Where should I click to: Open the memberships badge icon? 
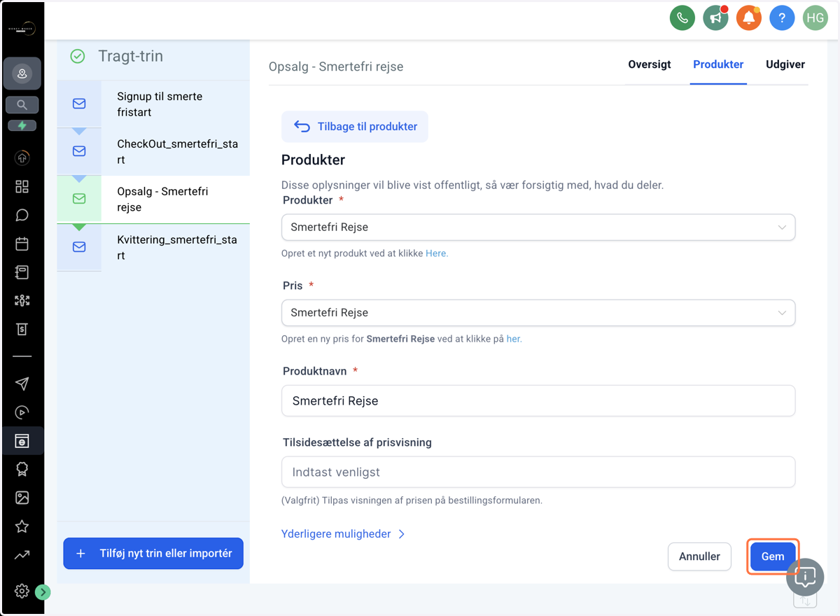tap(22, 469)
